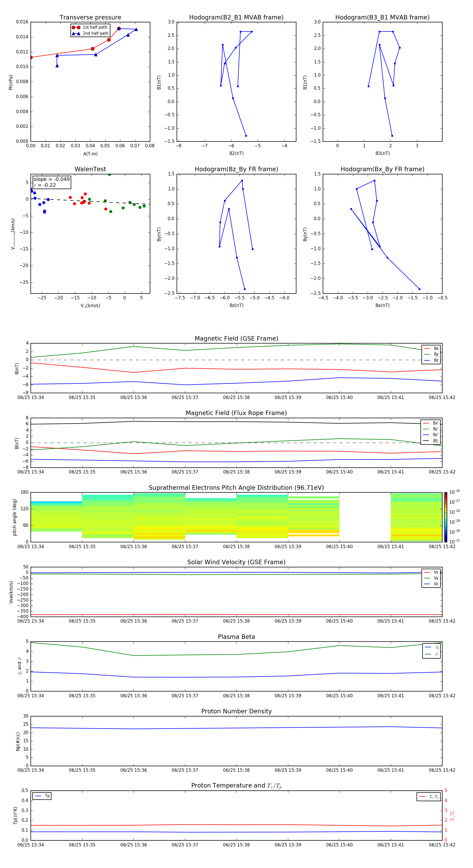Click the '06/25 15:36' tick under Flux Rope panel

point(134,472)
